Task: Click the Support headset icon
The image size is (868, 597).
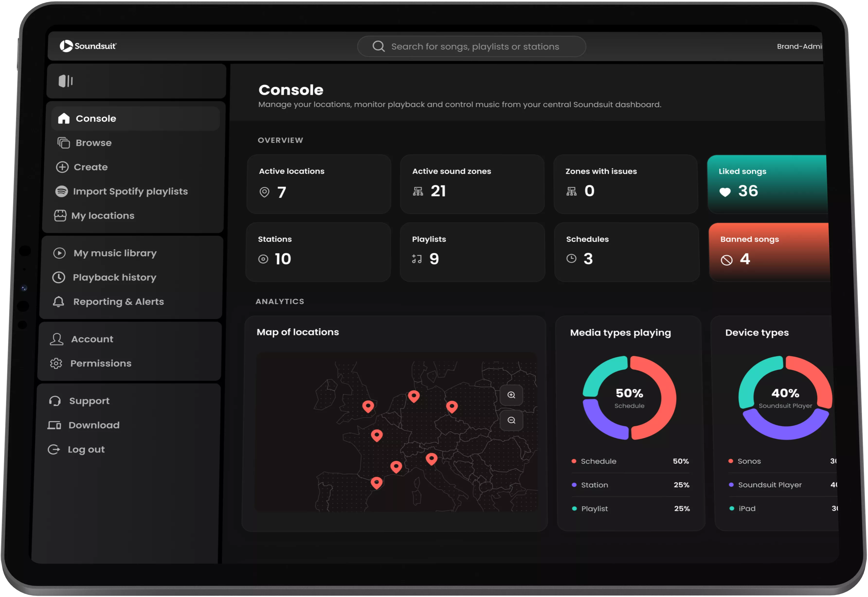Action: (54, 401)
